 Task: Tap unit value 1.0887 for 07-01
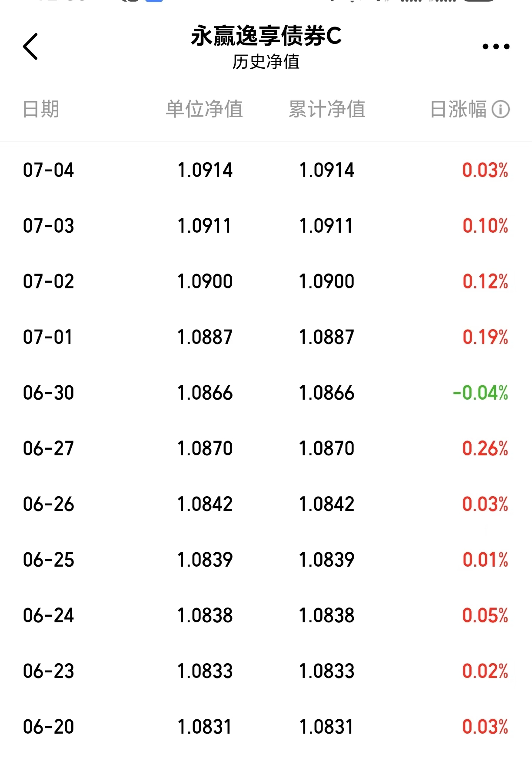[205, 337]
